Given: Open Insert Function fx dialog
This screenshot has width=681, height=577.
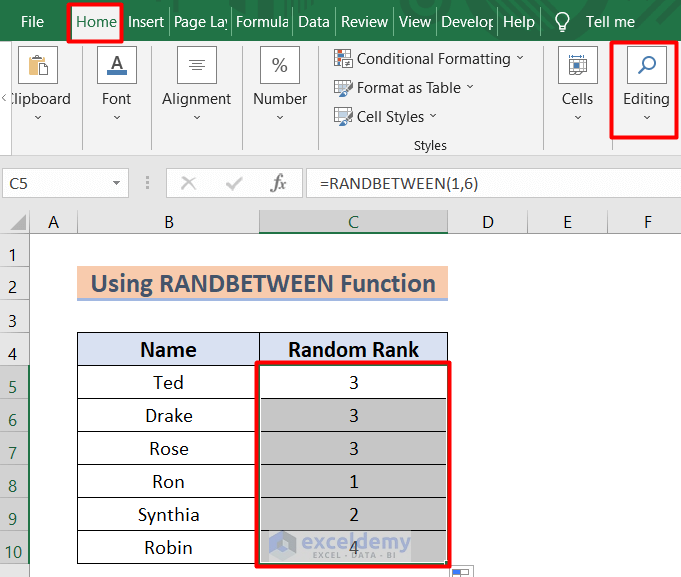Looking at the screenshot, I should point(278,183).
